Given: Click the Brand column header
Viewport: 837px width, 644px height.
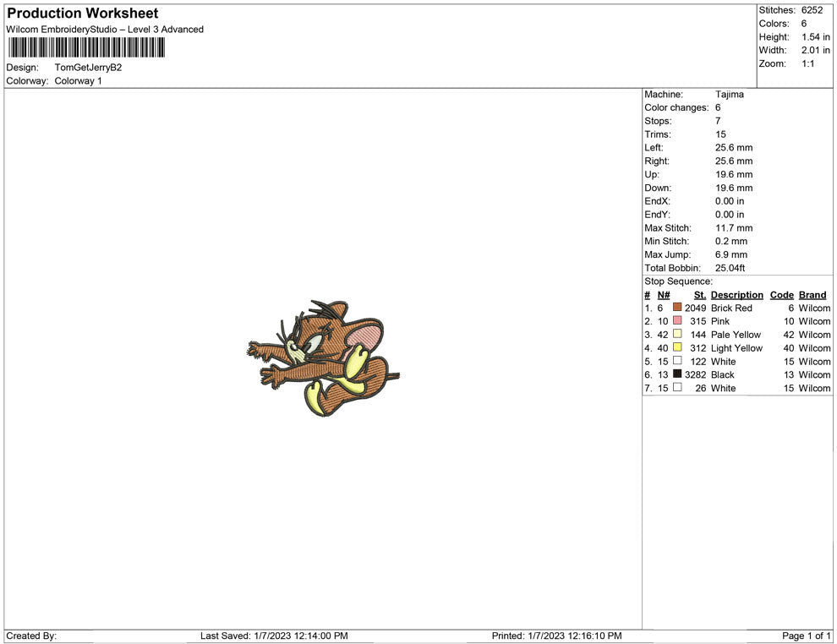Looking at the screenshot, I should (x=812, y=294).
